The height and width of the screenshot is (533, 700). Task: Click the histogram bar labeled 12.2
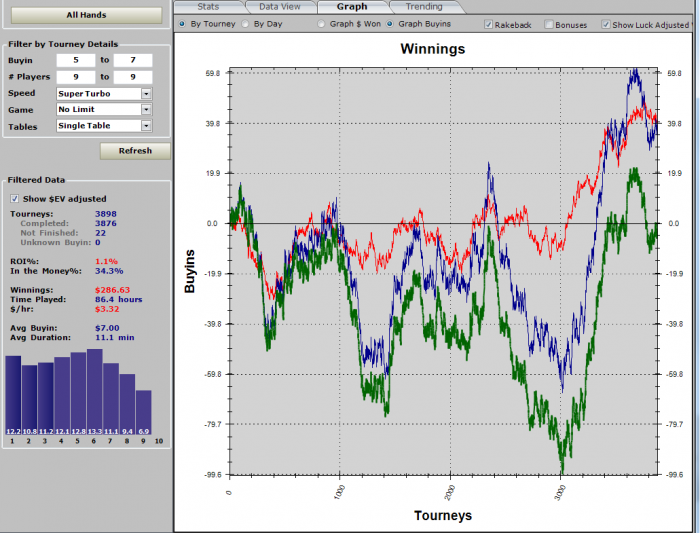click(13, 395)
